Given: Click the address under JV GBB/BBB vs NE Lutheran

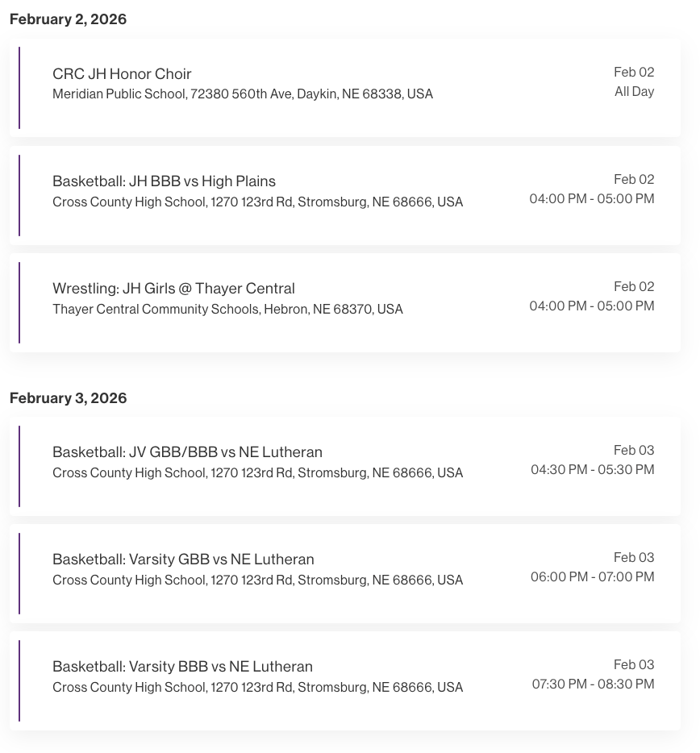Looking at the screenshot, I should pos(257,473).
